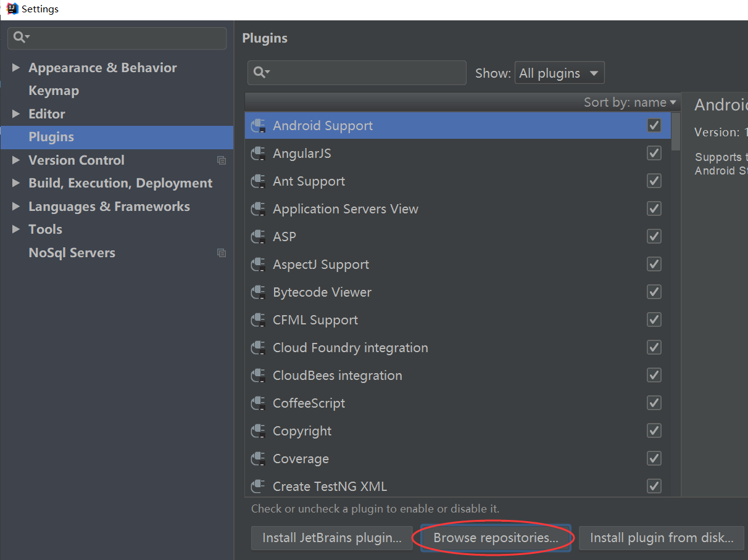Open the Keymap settings page

click(54, 91)
